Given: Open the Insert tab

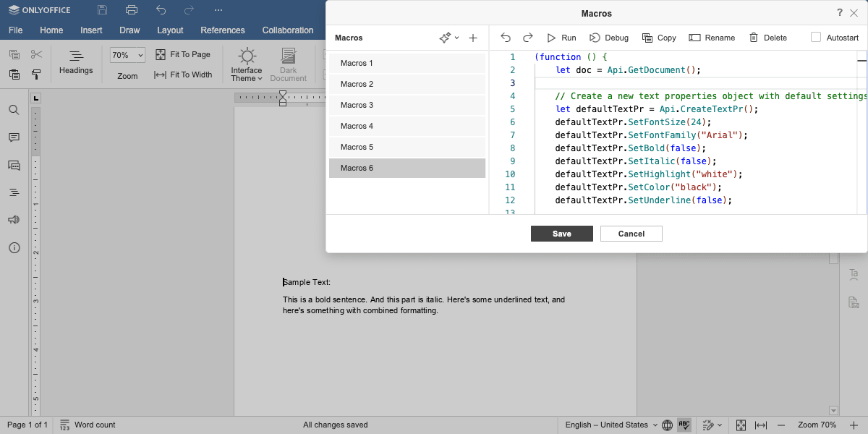Looking at the screenshot, I should 91,30.
